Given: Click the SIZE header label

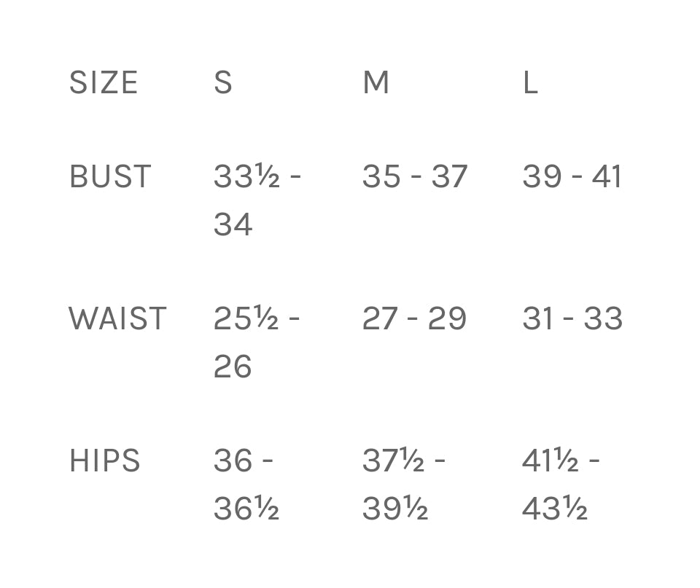Looking at the screenshot, I should pyautogui.click(x=104, y=83).
